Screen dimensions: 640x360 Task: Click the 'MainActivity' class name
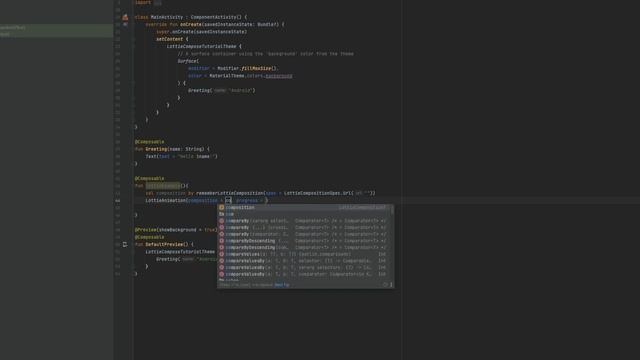tap(167, 17)
